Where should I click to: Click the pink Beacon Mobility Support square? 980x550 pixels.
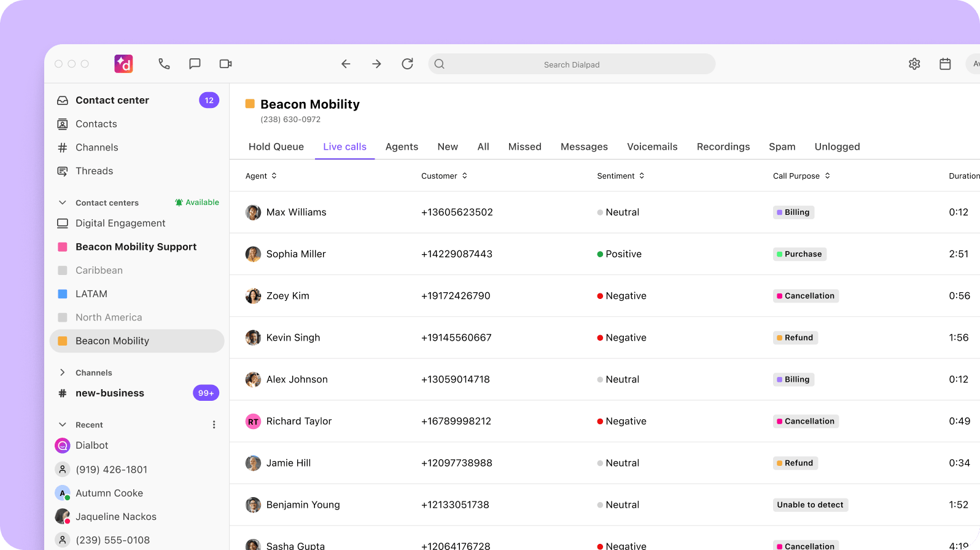click(63, 247)
